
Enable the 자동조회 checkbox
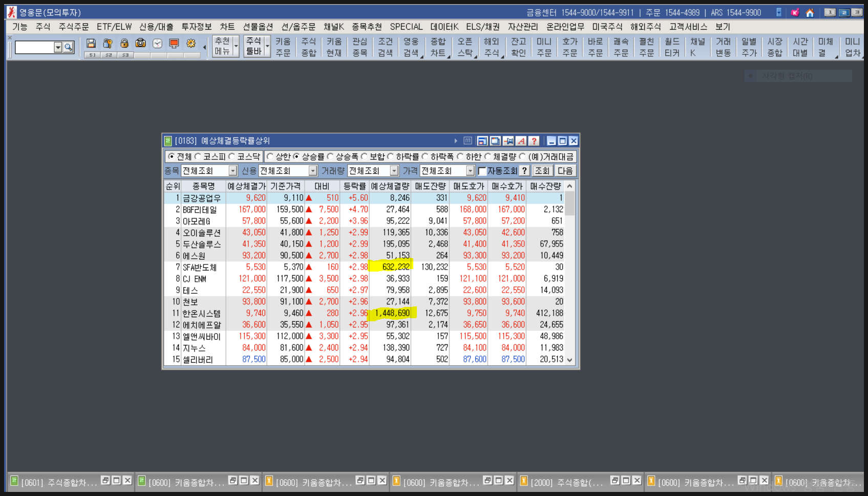(482, 171)
